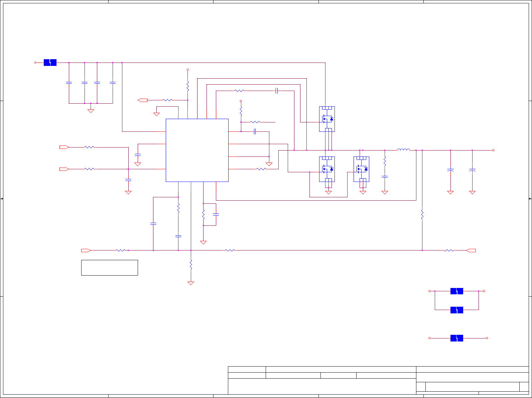
Task: Click the lower of the two left input ports
Action: 64,169
